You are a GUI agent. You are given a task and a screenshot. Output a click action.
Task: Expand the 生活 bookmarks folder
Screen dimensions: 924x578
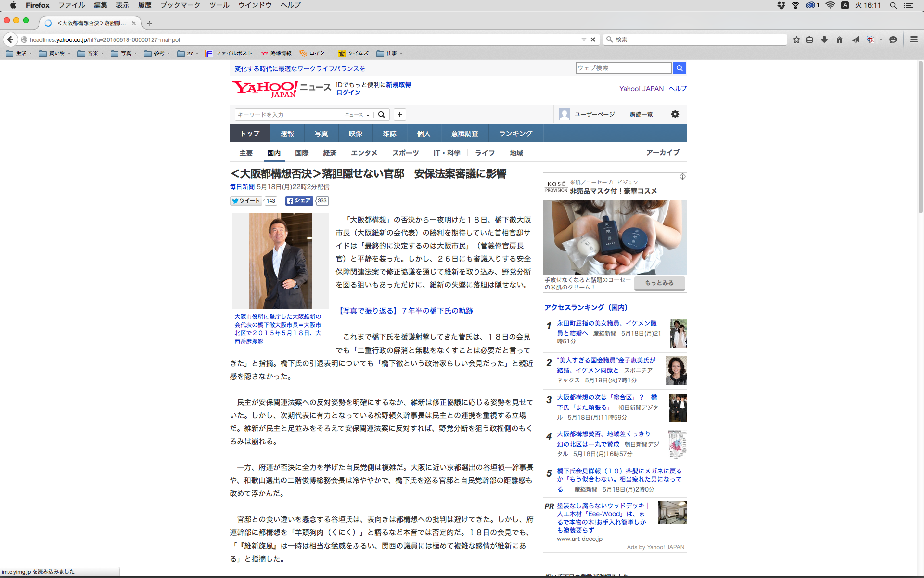tap(19, 53)
